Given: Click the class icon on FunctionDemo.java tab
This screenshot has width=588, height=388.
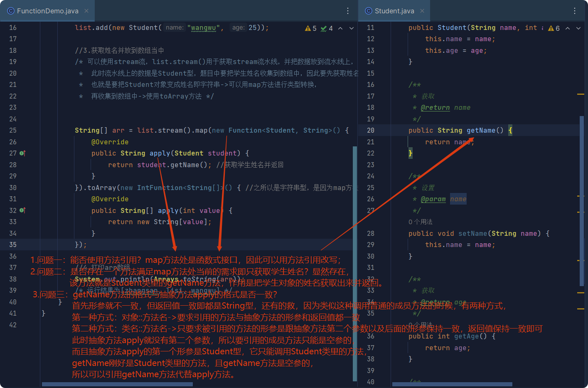Looking at the screenshot, I should click(x=11, y=11).
